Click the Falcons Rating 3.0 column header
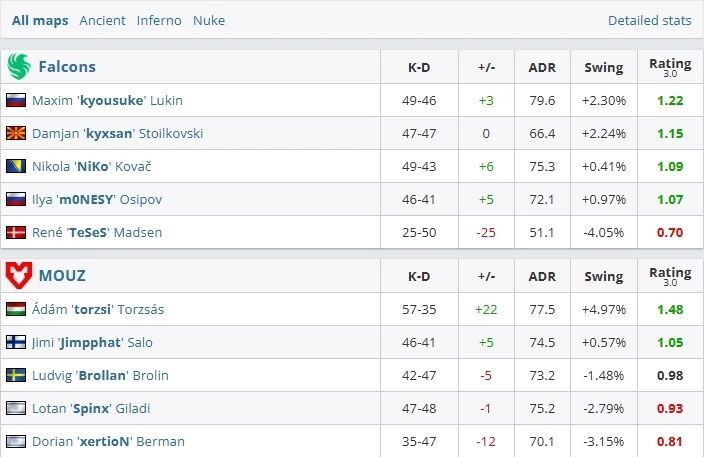The width and height of the screenshot is (704, 457). (670, 67)
